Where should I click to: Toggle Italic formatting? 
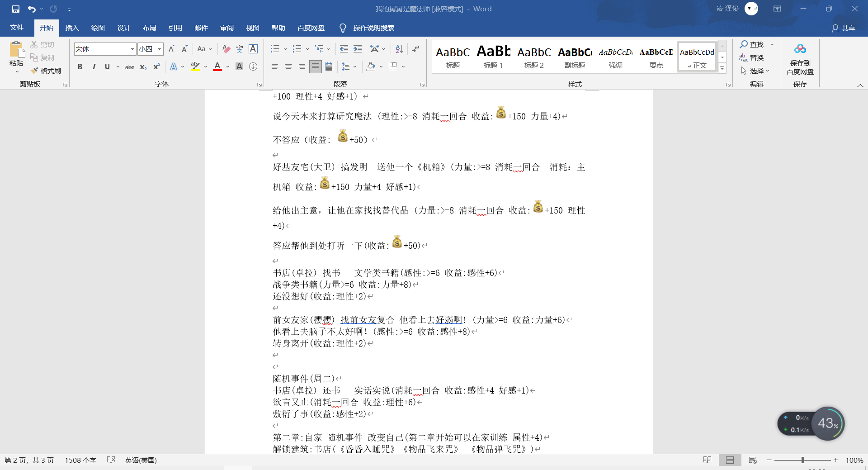click(x=94, y=67)
